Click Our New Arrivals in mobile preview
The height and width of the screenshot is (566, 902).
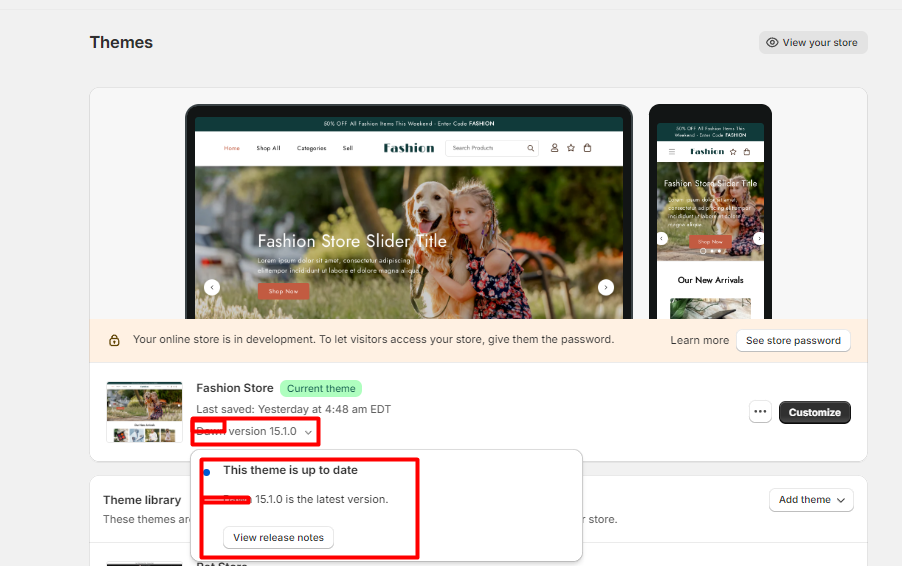tap(710, 280)
